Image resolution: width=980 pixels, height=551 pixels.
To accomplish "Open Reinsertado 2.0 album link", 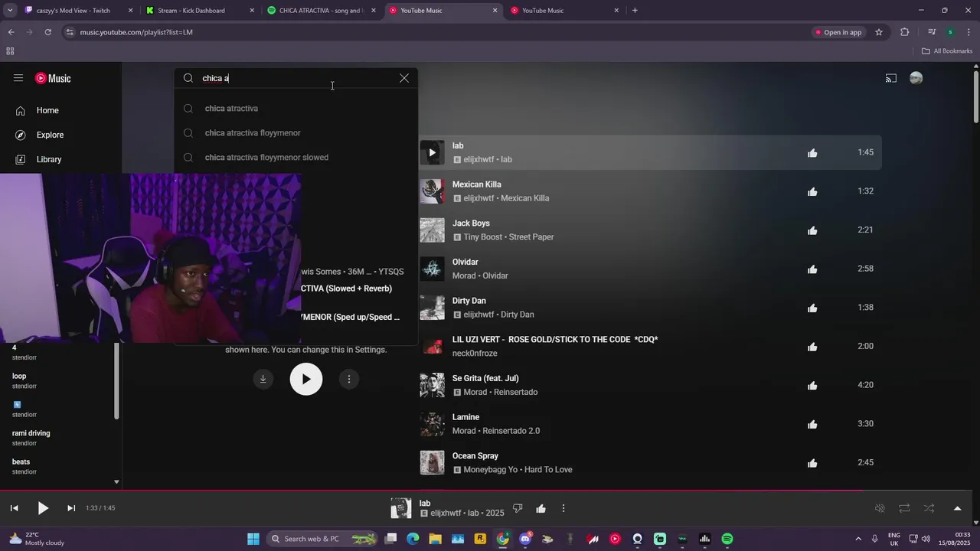I will (511, 431).
